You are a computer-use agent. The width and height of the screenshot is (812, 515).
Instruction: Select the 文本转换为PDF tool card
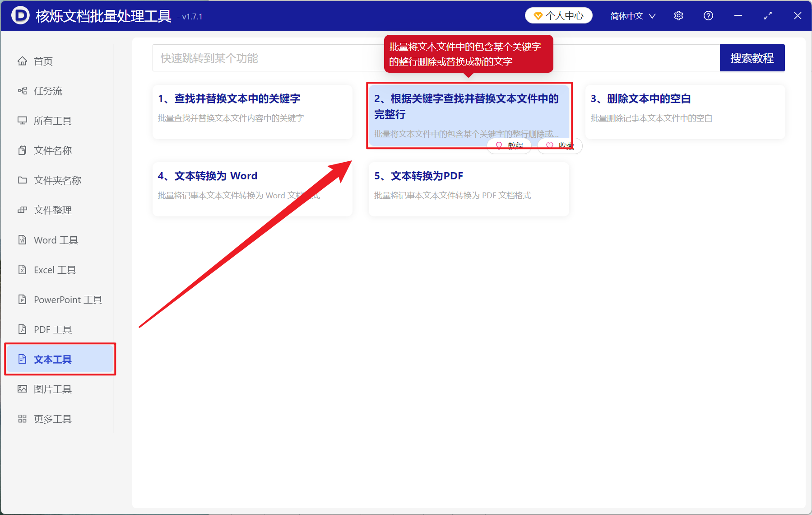(468, 189)
